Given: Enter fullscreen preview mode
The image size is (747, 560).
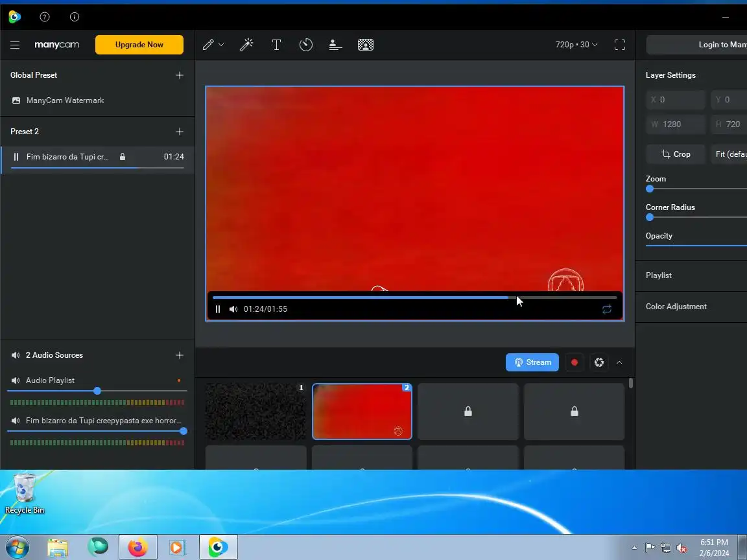Looking at the screenshot, I should tap(620, 45).
